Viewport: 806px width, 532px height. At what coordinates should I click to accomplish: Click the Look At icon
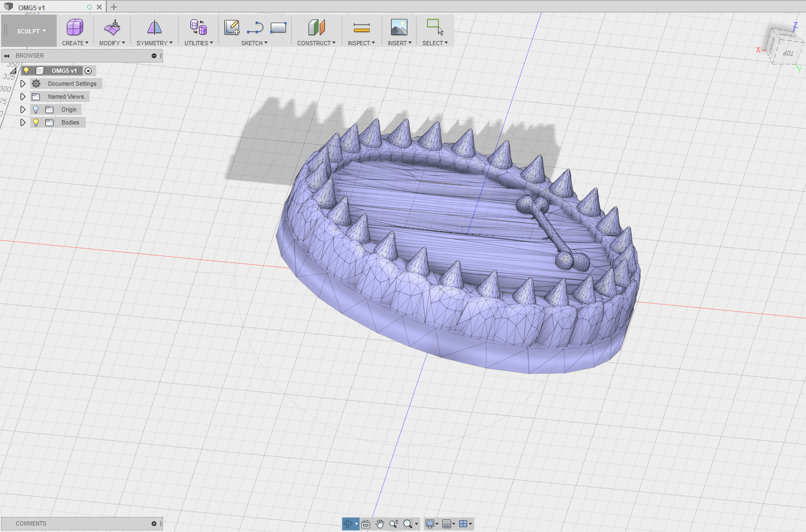[366, 523]
